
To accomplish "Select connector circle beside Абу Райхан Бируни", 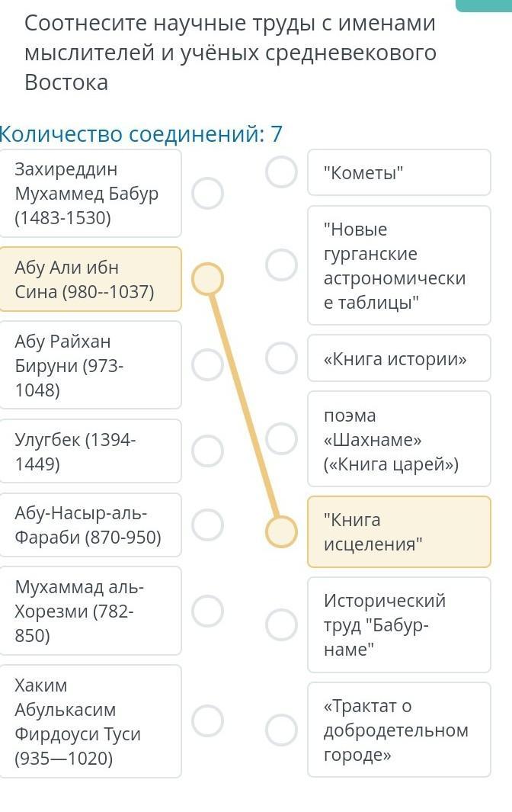I will (207, 364).
